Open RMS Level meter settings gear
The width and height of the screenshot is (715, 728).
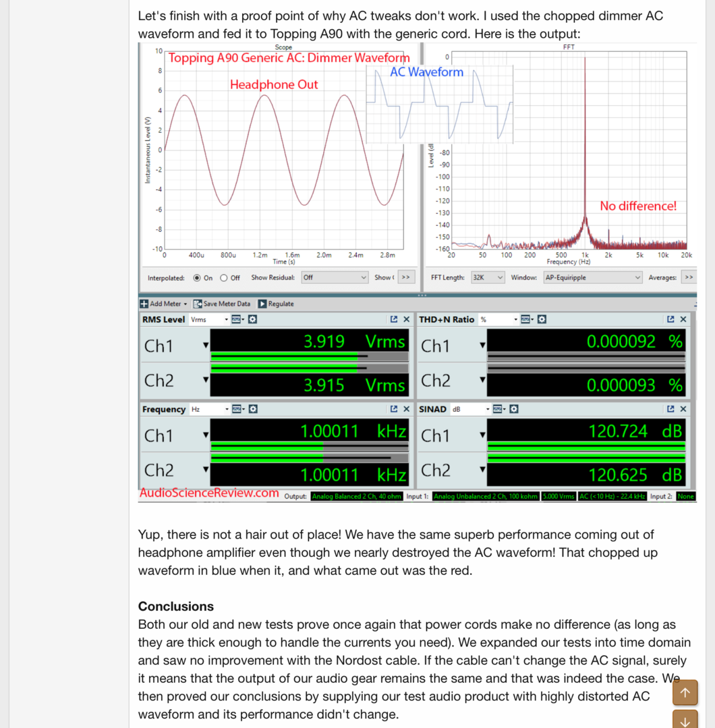pyautogui.click(x=252, y=320)
